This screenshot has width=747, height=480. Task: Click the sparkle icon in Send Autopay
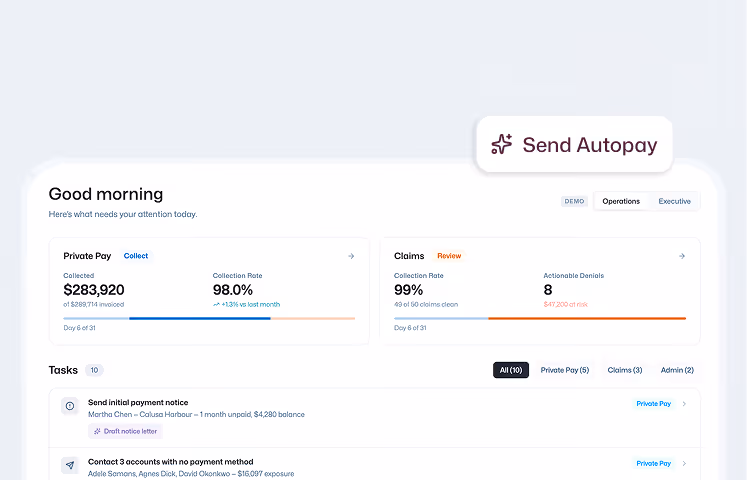coord(502,144)
